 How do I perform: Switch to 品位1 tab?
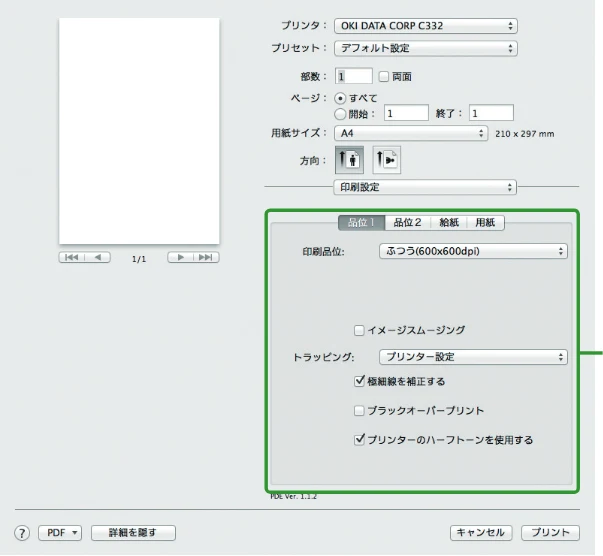(361, 223)
